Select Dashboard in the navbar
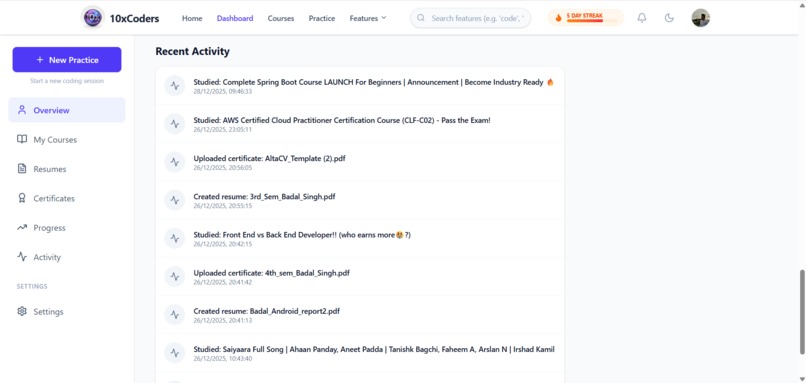This screenshot has height=383, width=806. coord(235,18)
